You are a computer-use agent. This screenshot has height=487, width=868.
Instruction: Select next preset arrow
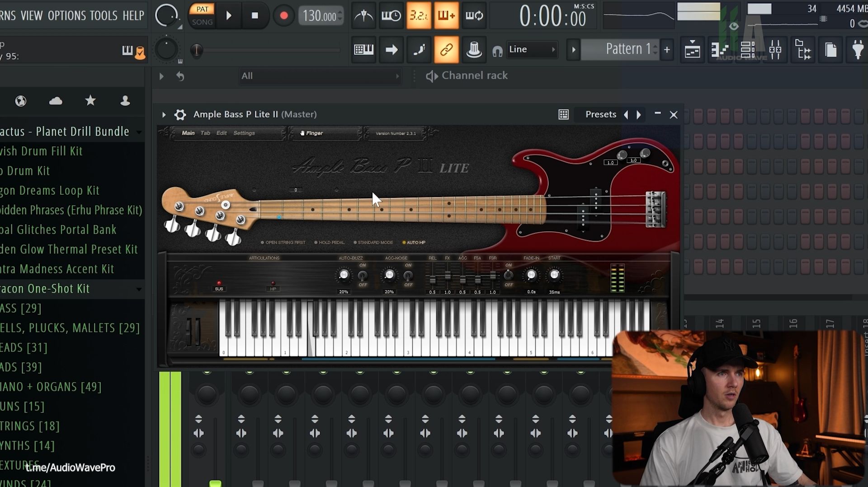click(639, 115)
